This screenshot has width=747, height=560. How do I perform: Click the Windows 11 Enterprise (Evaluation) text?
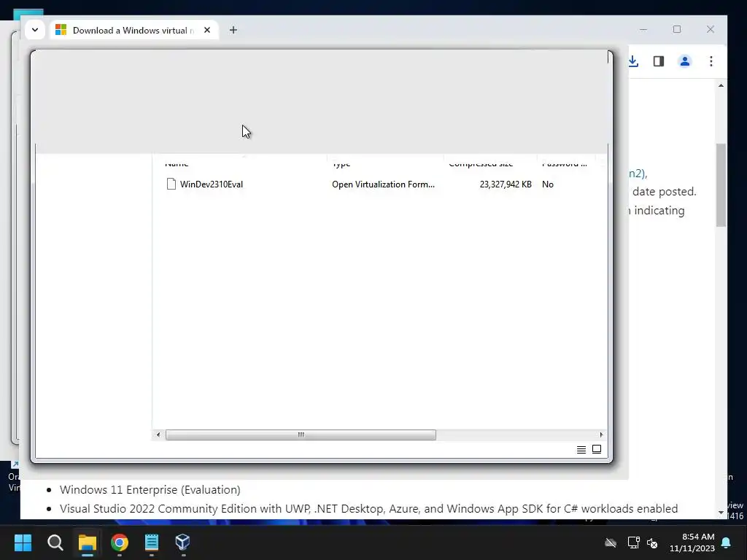point(150,489)
